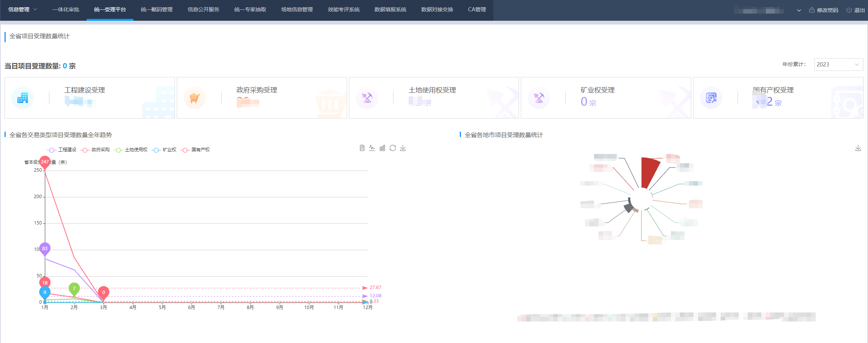Click the 247 peak marker on chart
The image size is (868, 343).
[45, 163]
